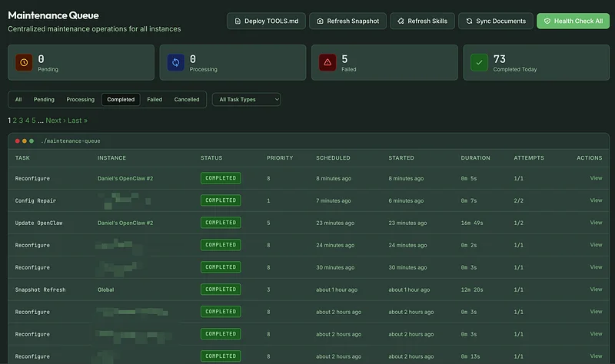This screenshot has width=615, height=364.
Task: Run Health Check All
Action: point(573,22)
